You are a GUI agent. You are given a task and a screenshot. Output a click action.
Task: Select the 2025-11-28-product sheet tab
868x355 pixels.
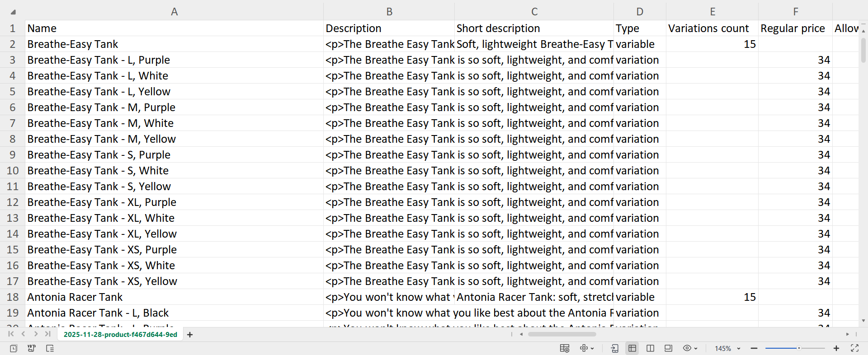pyautogui.click(x=120, y=335)
